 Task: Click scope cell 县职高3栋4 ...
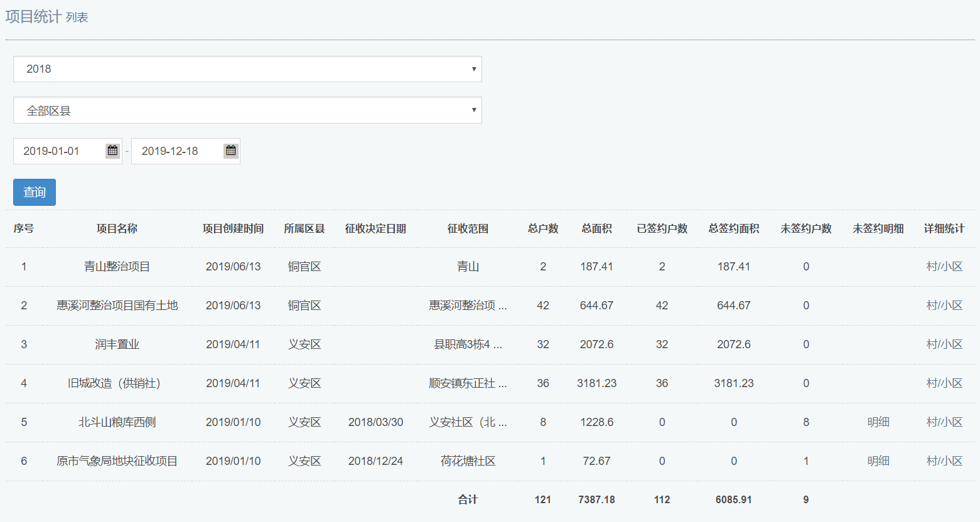[x=468, y=344]
